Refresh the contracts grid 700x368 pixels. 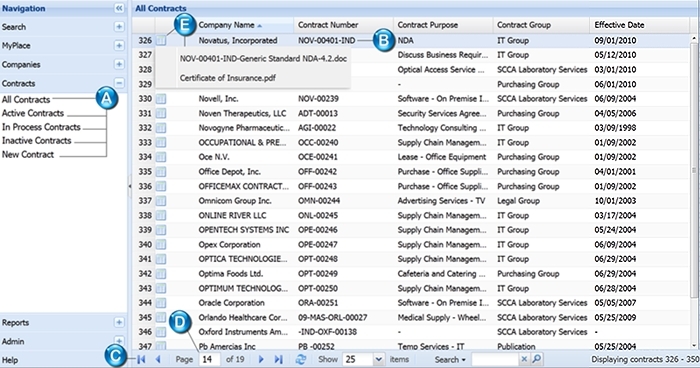pos(301,359)
